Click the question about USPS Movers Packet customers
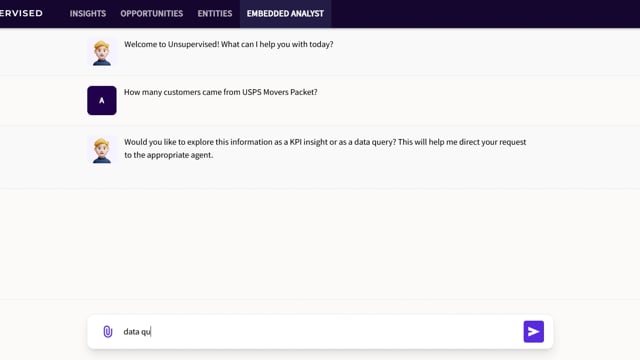Screen dimensions: 640x360 pos(220,92)
